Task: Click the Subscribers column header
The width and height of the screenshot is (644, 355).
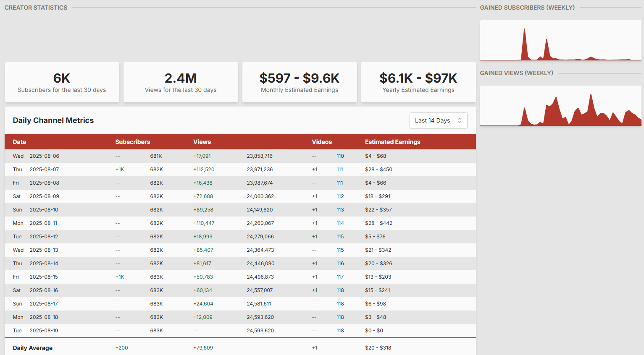Action: coord(132,142)
